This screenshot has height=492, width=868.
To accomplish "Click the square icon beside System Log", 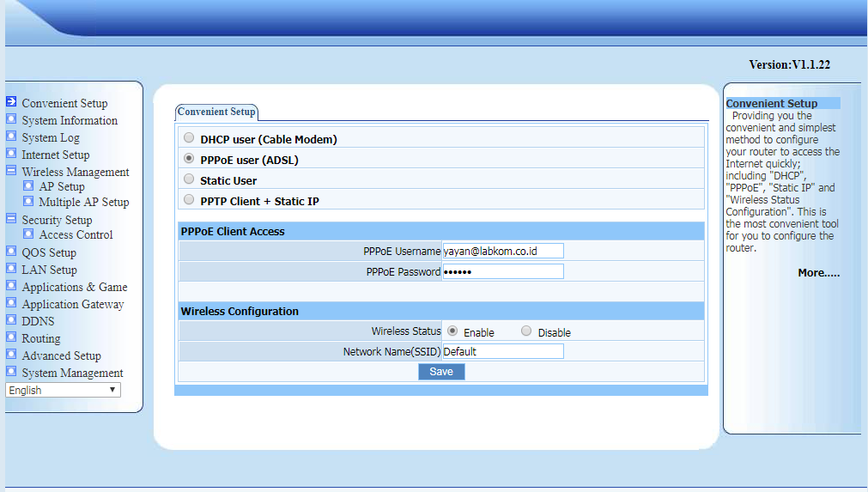I will pos(11,137).
